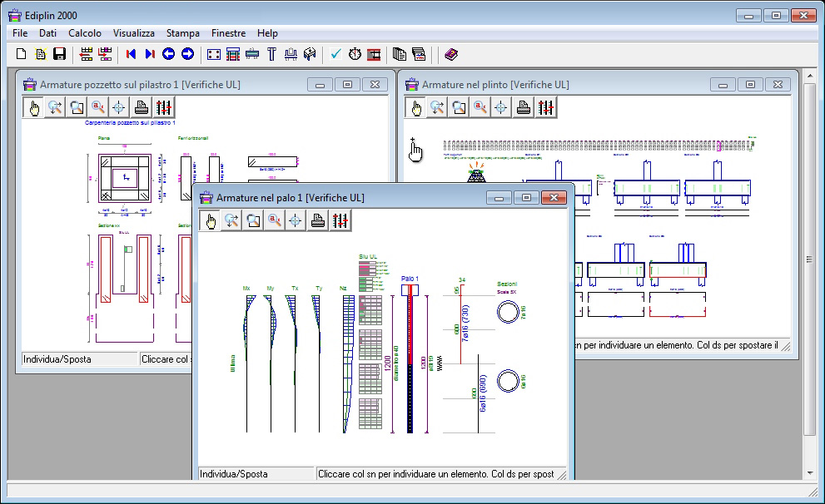Screen dimensions: 825x504
Task: Click the four-dot plinth plan icon
Action: (214, 54)
